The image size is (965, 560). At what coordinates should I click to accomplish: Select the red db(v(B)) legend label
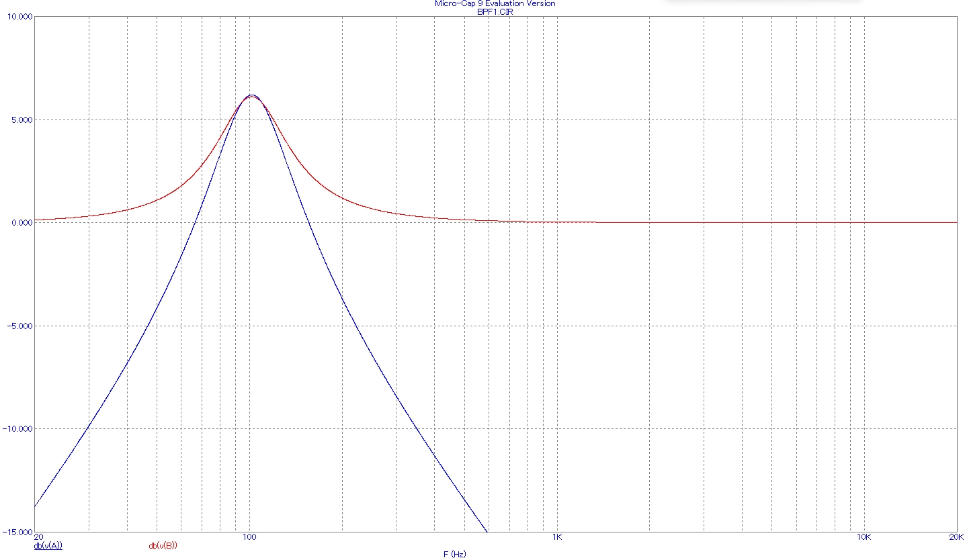pyautogui.click(x=163, y=546)
